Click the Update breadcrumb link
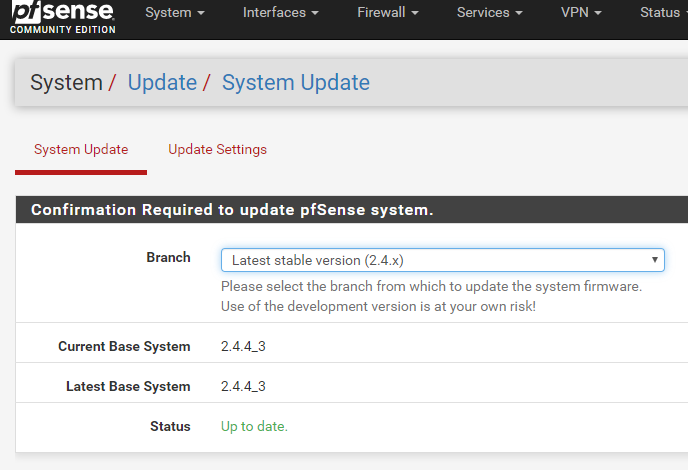 click(x=162, y=83)
